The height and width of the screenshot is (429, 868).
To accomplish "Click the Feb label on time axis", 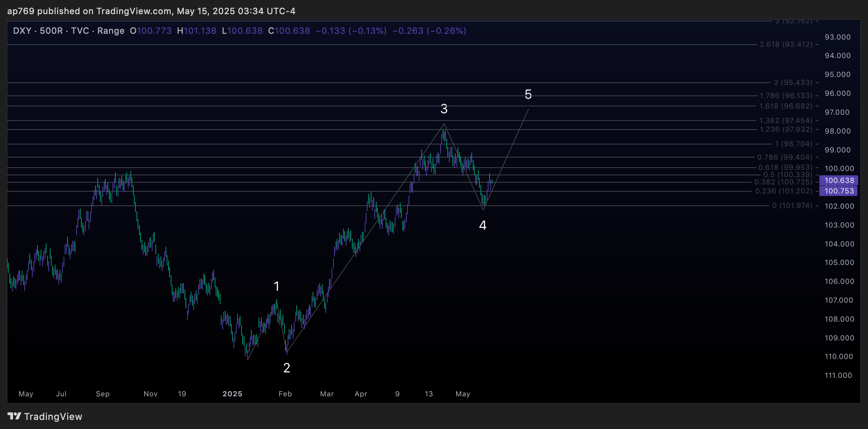I will pyautogui.click(x=285, y=394).
